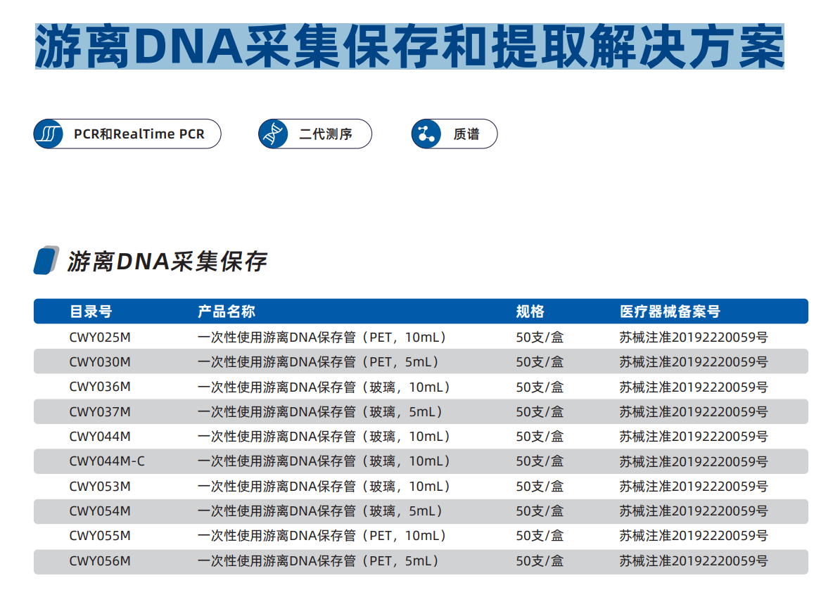The width and height of the screenshot is (840, 616).
Task: Select the PCR和RealTime PCR label
Action: 139,134
